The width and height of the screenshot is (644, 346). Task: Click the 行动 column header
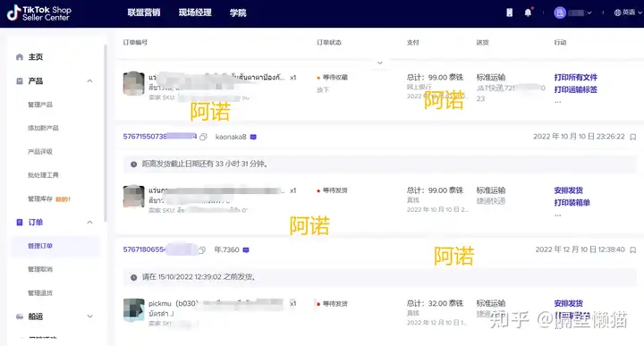(x=560, y=42)
